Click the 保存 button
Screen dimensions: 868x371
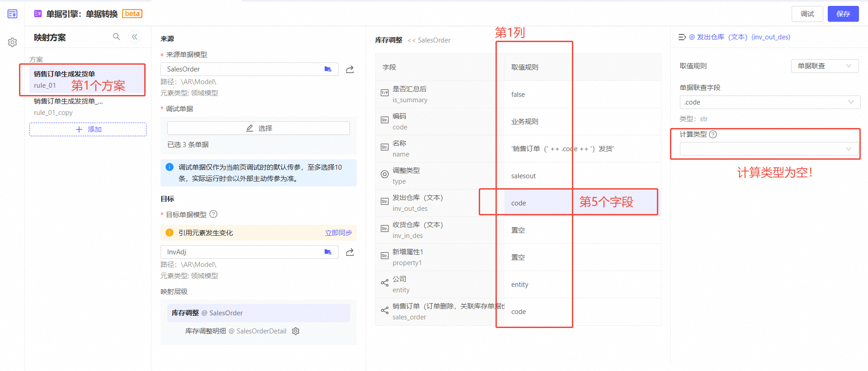tap(843, 14)
